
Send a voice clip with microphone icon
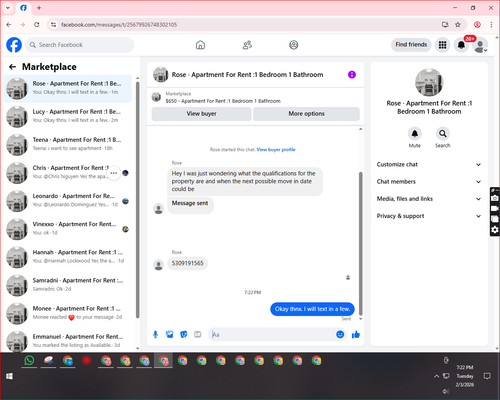point(155,334)
